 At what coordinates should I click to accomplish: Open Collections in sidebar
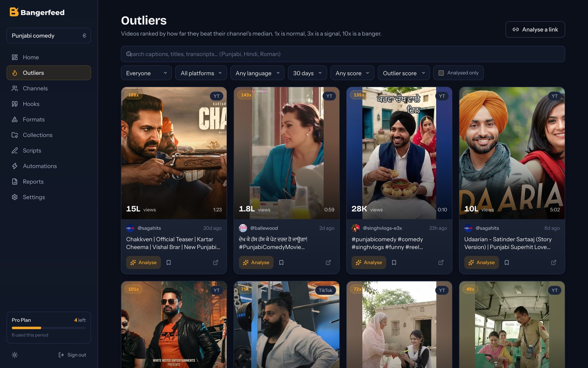[x=49, y=135]
